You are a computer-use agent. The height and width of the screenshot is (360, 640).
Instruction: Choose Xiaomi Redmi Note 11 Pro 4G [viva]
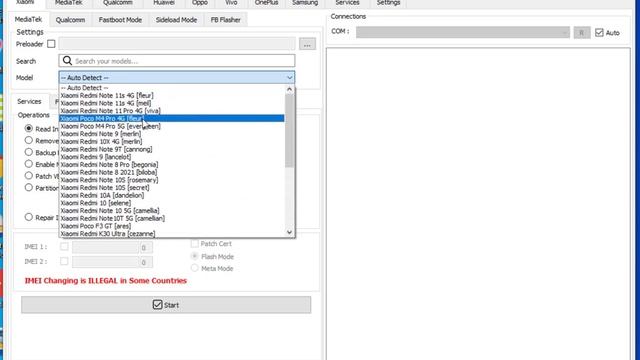click(172, 111)
